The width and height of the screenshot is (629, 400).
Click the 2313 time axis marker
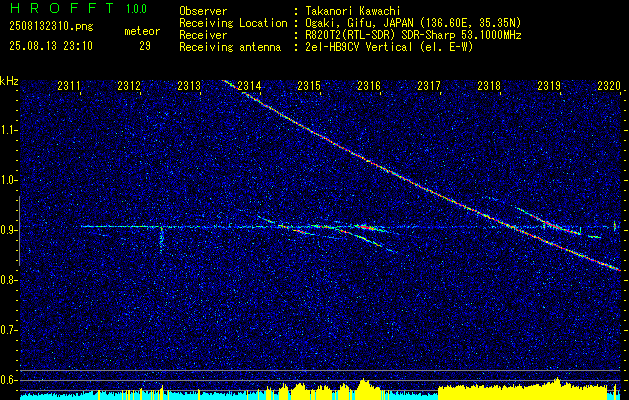[x=189, y=86]
